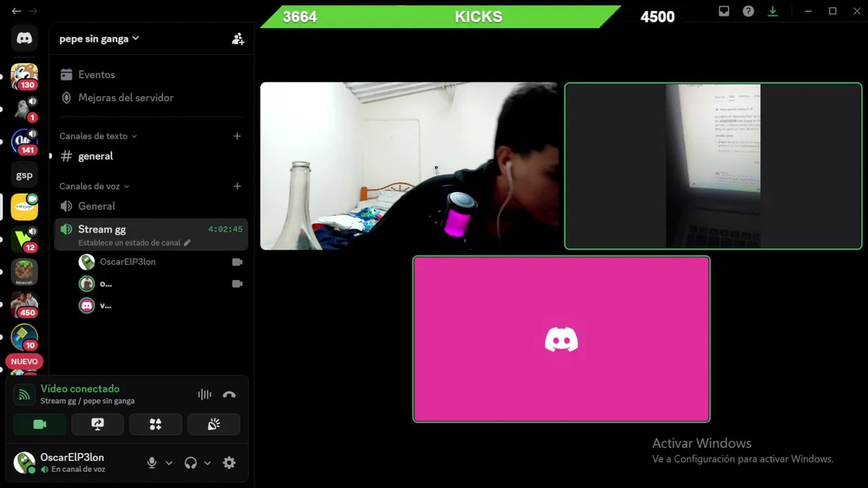The width and height of the screenshot is (868, 488).
Task: Open server icon with 450 badge
Action: tap(24, 305)
